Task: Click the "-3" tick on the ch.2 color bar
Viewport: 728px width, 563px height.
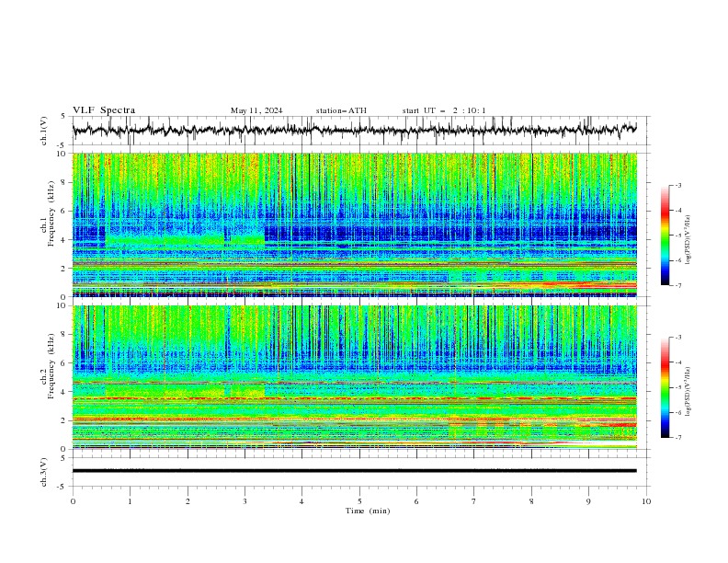Action: (x=677, y=338)
